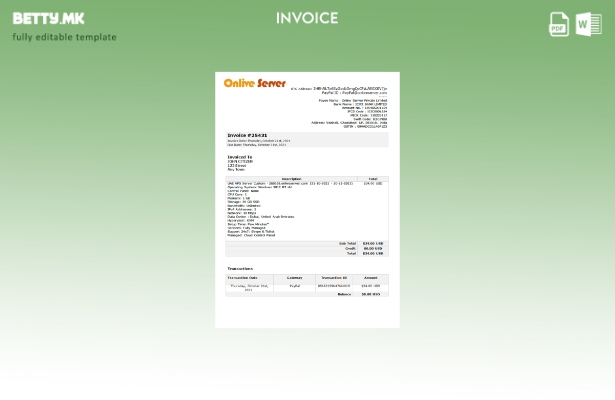
Task: Click the Amount column header
Action: tap(370, 278)
